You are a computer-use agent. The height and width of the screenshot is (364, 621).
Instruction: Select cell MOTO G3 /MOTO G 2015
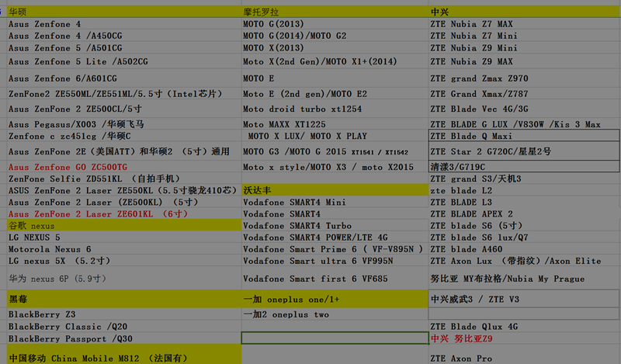point(335,151)
